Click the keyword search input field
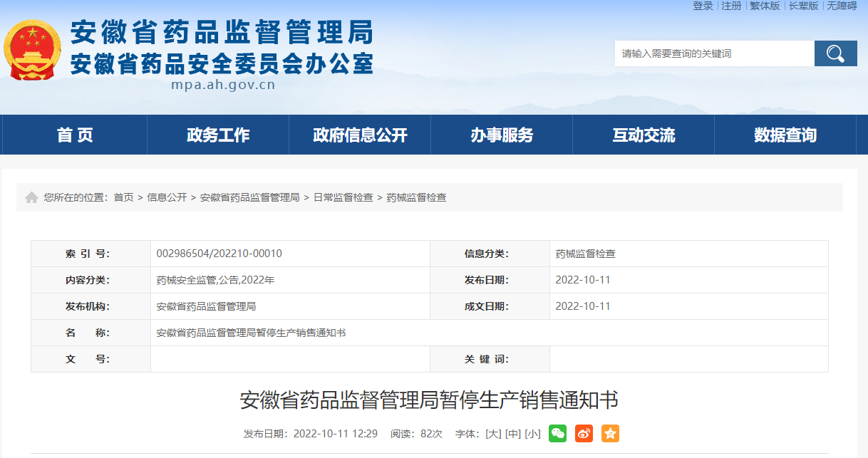Viewport: 868px width, 458px height. coord(714,53)
